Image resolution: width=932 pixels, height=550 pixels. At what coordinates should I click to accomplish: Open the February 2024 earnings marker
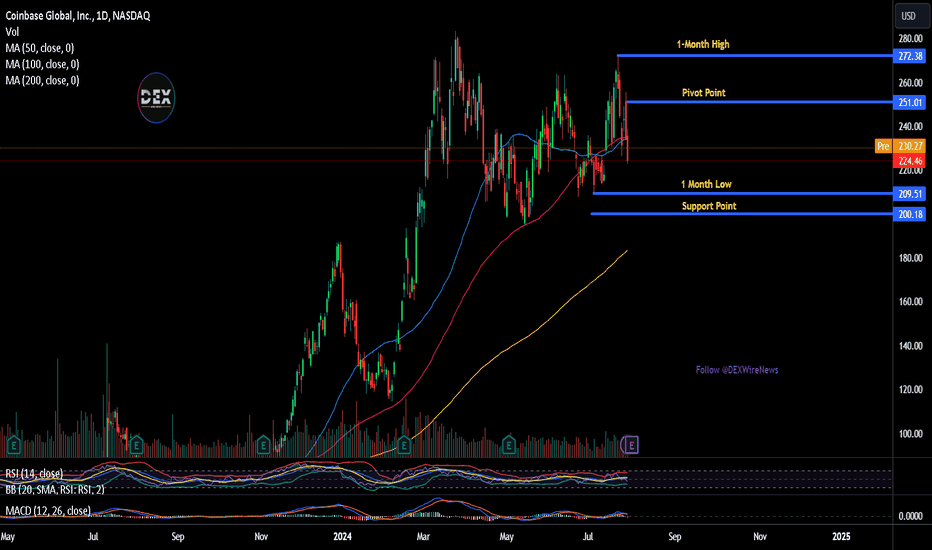404,445
